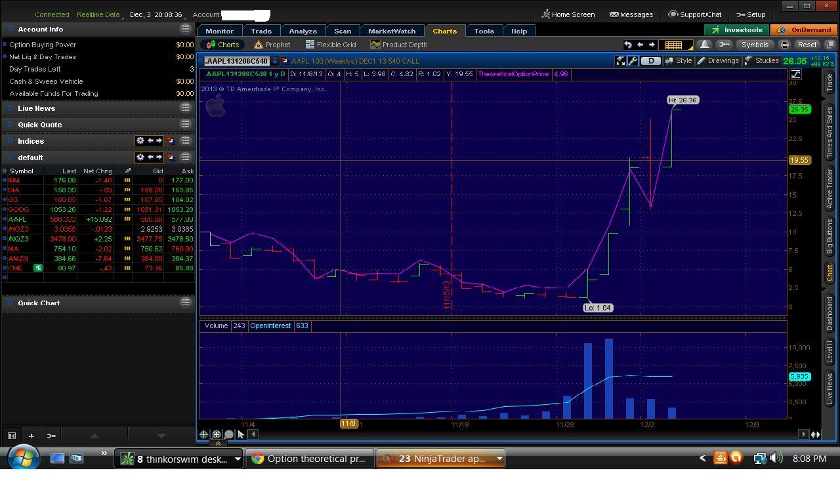
Task: Open the Active Trader side tab
Action: (829, 188)
